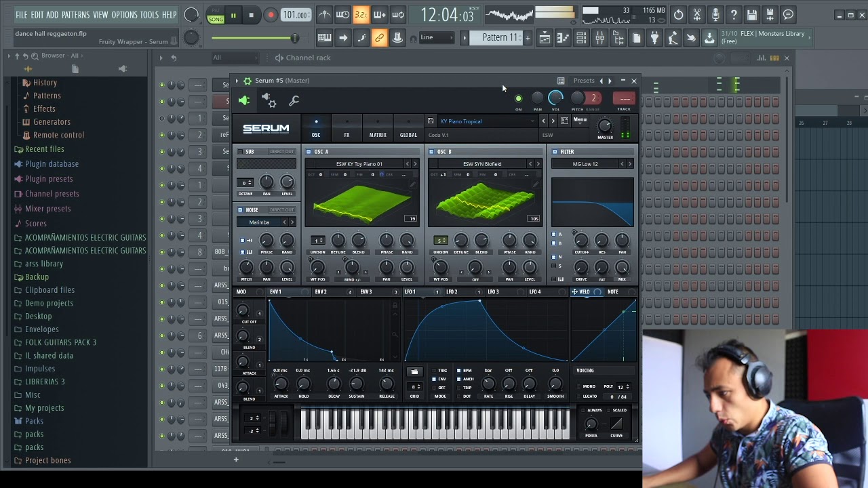Click the Presets label in title bar
The width and height of the screenshot is (868, 488).
[584, 81]
